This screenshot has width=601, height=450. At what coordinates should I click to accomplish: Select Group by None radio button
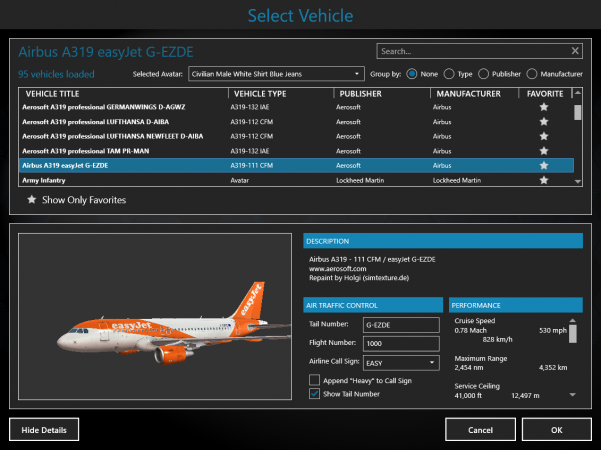coord(412,74)
